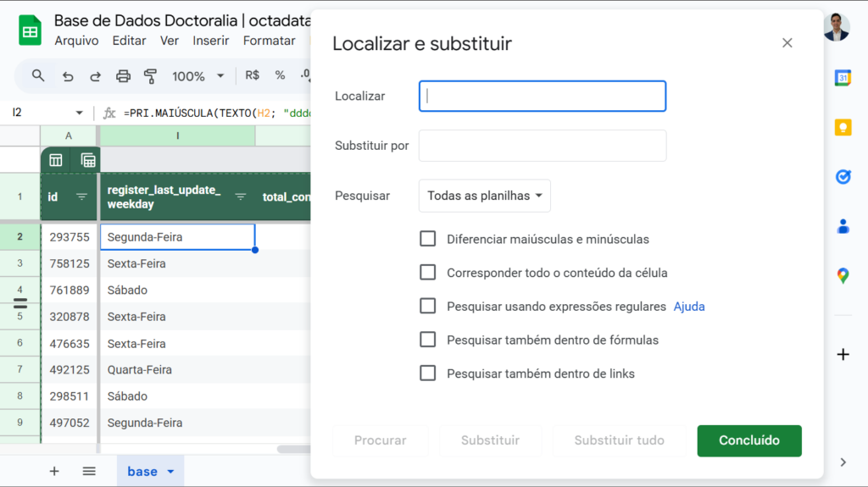Enable Diferenciar maiúsculas e minúsculas
The image size is (868, 487).
tap(427, 239)
